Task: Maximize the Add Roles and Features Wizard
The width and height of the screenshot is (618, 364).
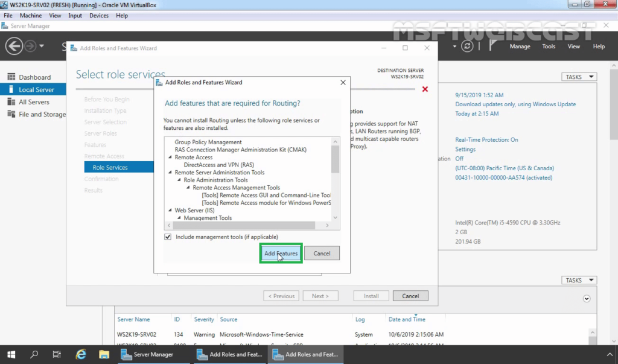Action: click(405, 48)
